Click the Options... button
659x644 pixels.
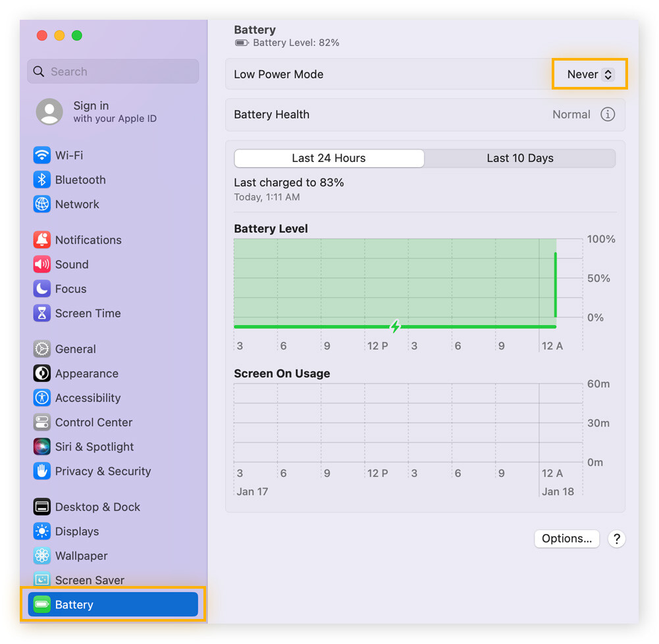[x=566, y=539]
